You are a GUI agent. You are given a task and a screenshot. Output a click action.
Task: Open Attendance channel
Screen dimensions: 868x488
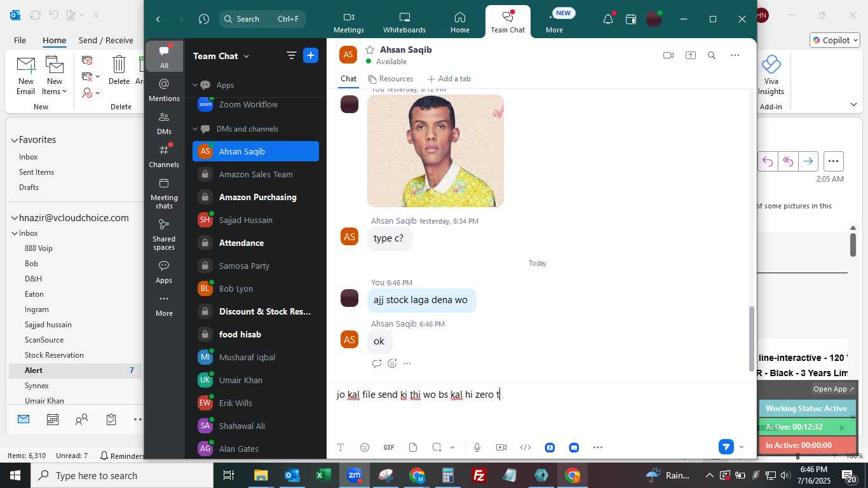pyautogui.click(x=255, y=243)
